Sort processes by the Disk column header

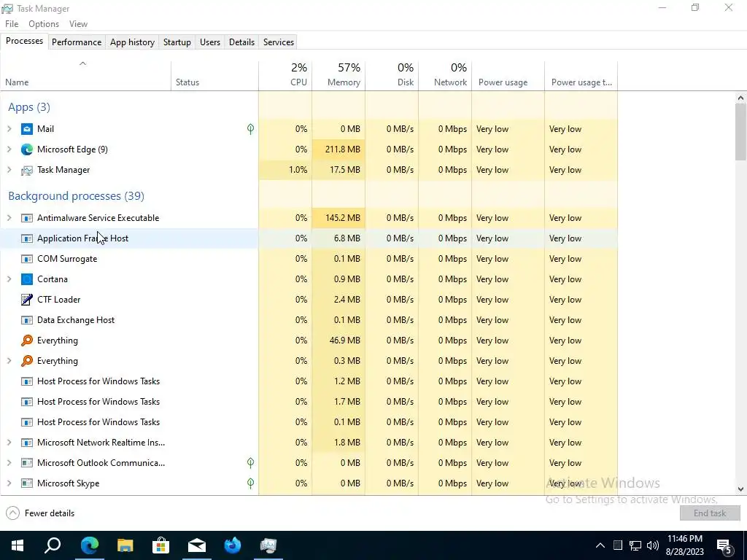(x=392, y=76)
